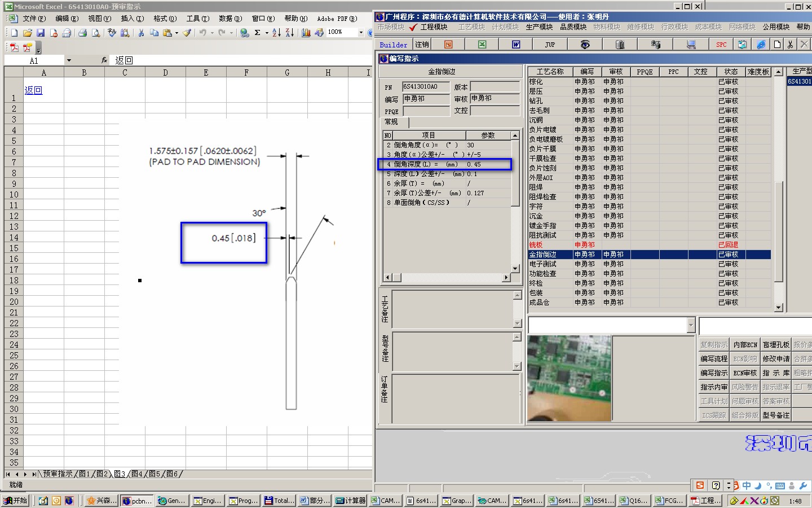Click the Sort Descending Z-A icon
This screenshot has width=812, height=508.
(289, 33)
